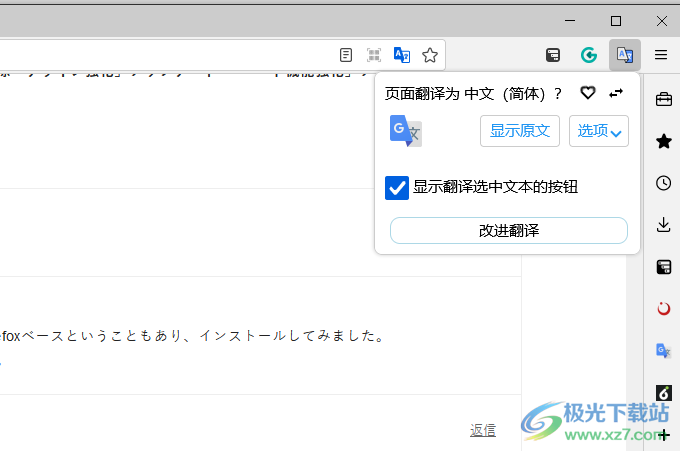Screen dimensions: 680x451
Task: Click the black green-leaf icon in sidebar
Action: point(664,393)
